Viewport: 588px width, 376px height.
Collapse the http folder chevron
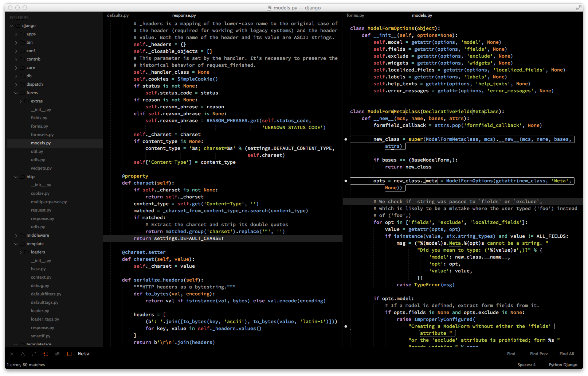coord(16,177)
